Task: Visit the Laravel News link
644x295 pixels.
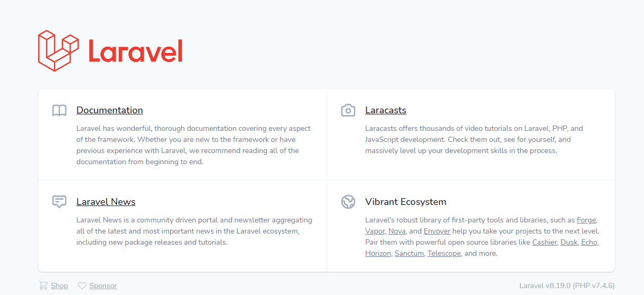Action: click(x=106, y=202)
